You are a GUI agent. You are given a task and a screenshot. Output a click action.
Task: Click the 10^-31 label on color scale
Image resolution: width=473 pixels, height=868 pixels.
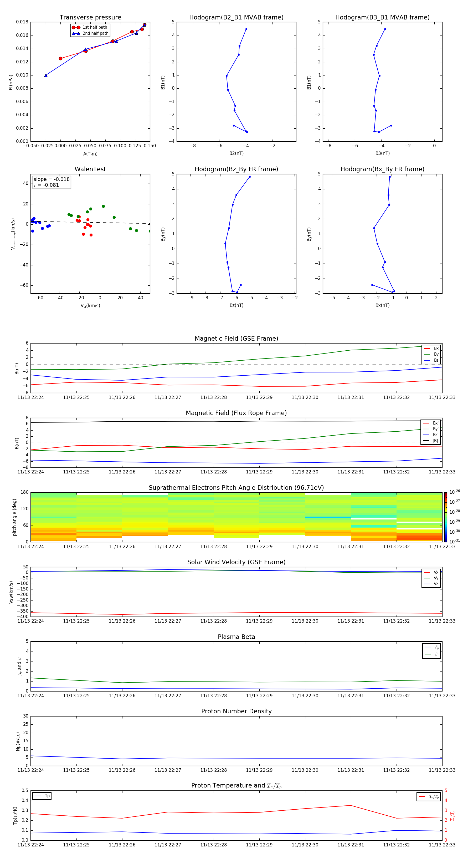455,542
